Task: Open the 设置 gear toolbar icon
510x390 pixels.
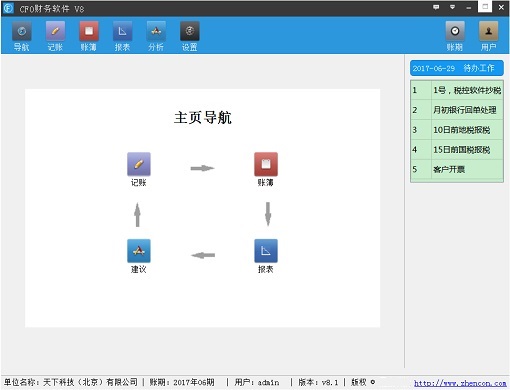Action: [x=190, y=31]
